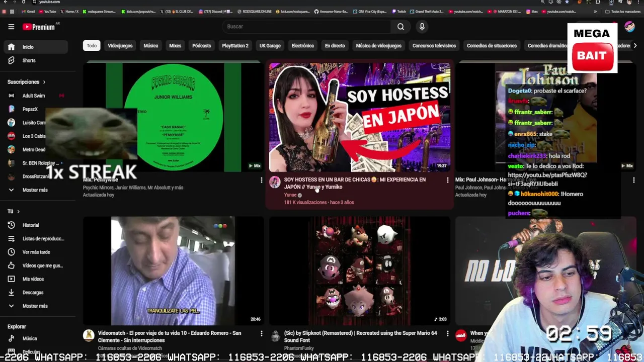
Task: Select the En directo filter chip
Action: coord(335,46)
